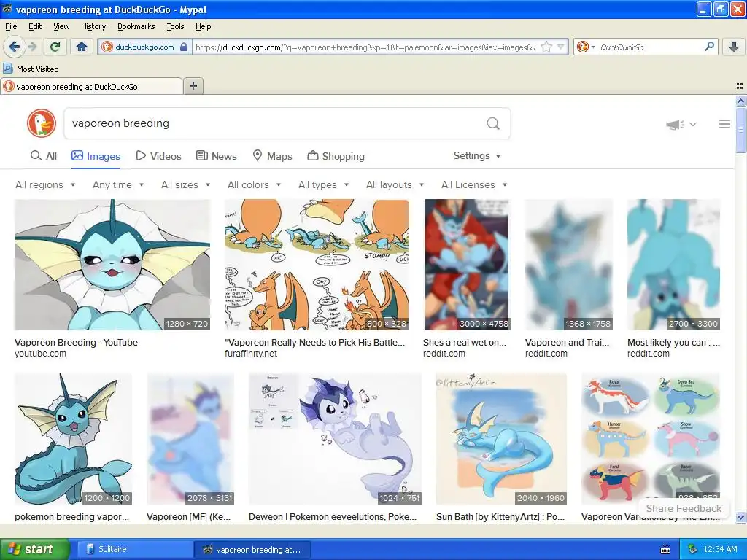
Task: Open a new tab with the plus button
Action: [x=193, y=86]
